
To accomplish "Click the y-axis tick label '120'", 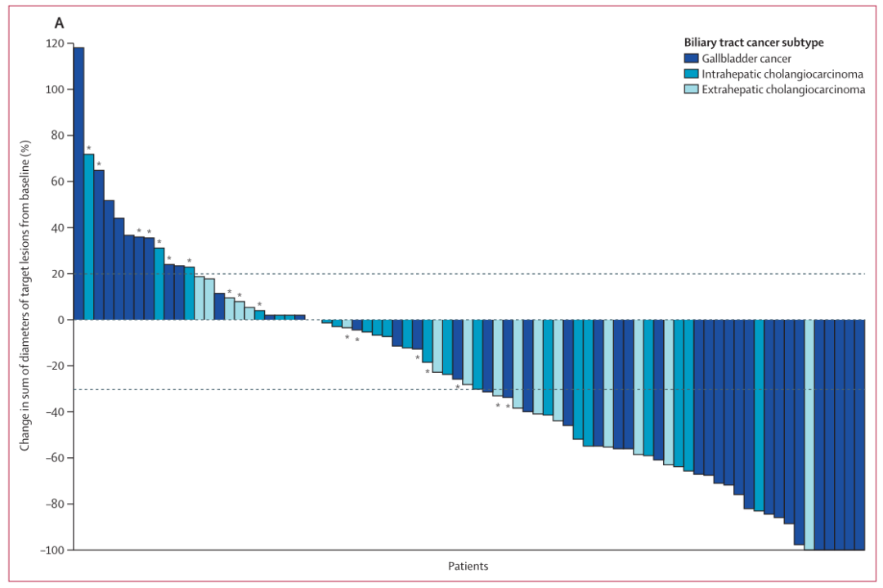I will tap(55, 43).
